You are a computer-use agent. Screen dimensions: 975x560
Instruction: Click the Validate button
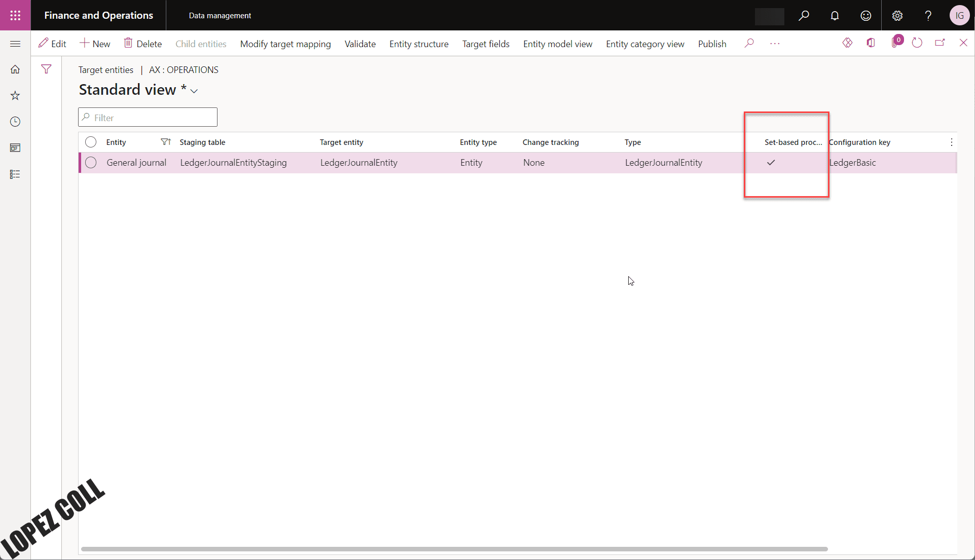pos(360,44)
